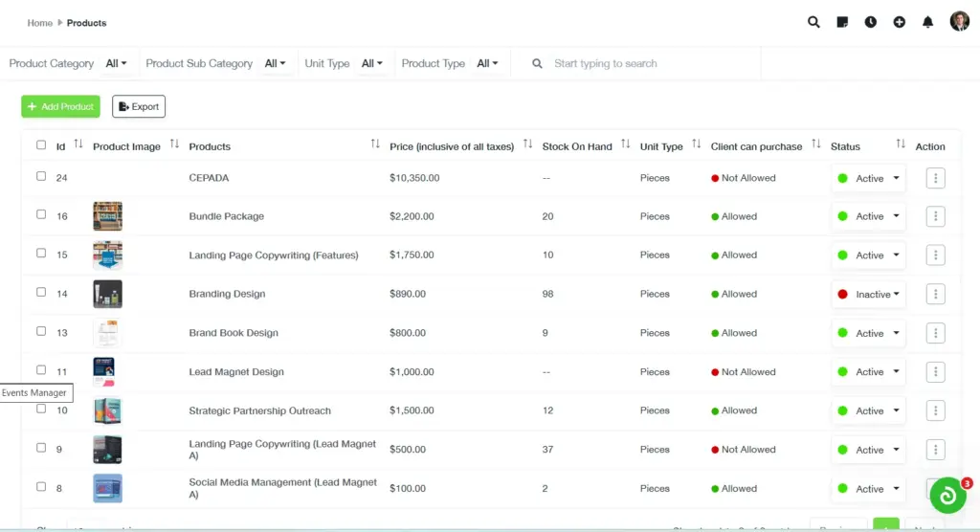Open Unit Type filter dropdown
The image size is (980, 532).
[x=371, y=63]
